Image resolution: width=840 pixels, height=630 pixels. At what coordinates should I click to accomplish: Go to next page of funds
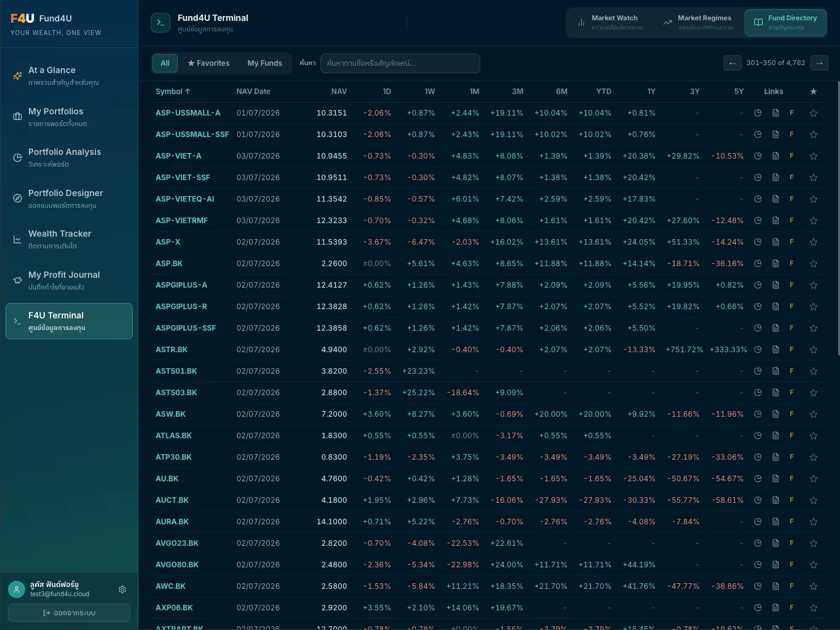(819, 63)
